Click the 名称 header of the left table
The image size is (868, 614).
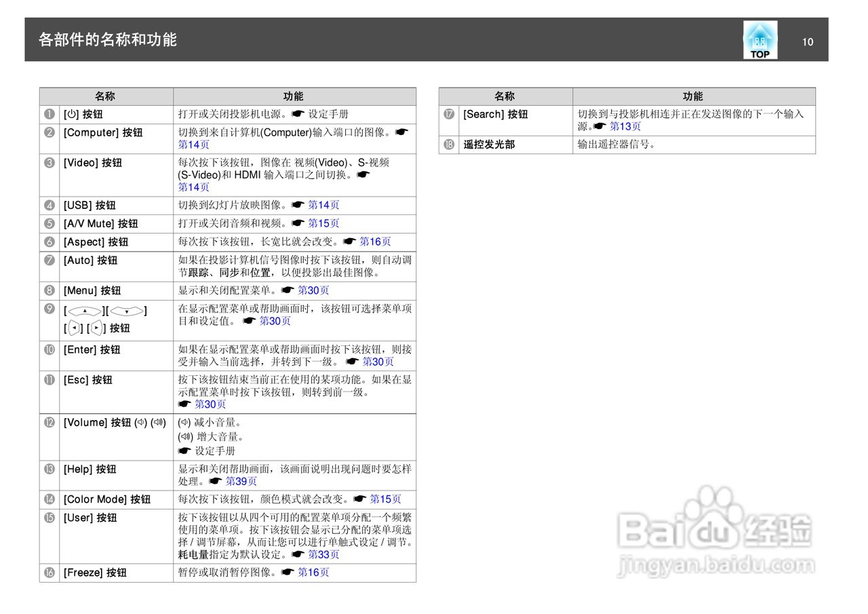click(105, 96)
